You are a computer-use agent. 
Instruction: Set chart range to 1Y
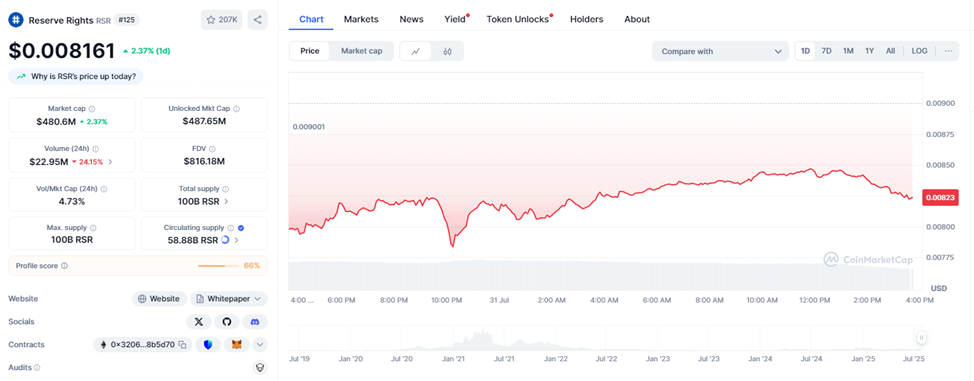coord(870,51)
